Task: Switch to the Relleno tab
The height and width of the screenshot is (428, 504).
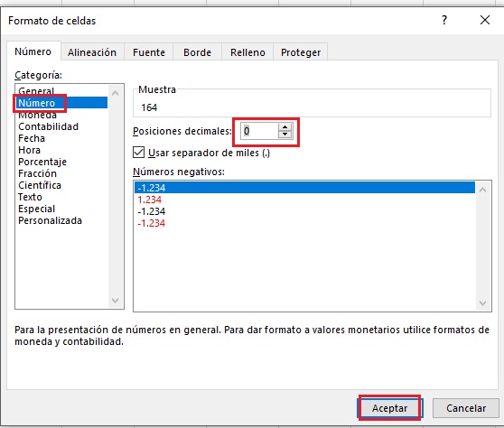Action: tap(247, 52)
